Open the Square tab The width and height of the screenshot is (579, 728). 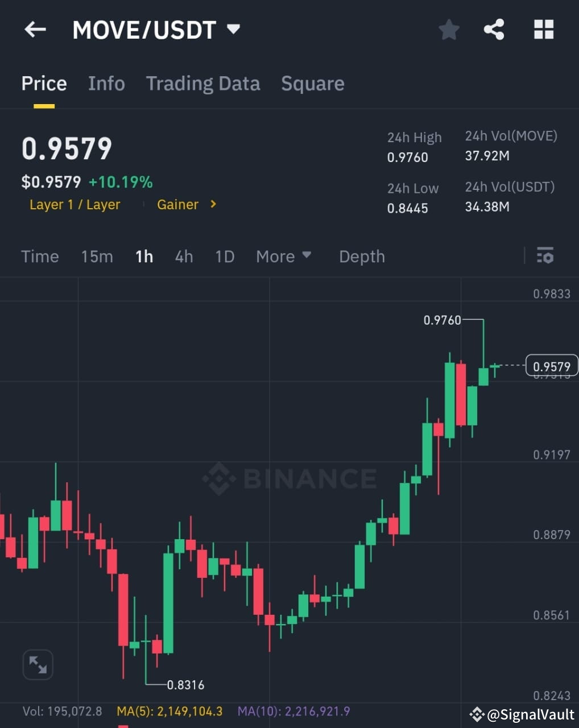[312, 84]
